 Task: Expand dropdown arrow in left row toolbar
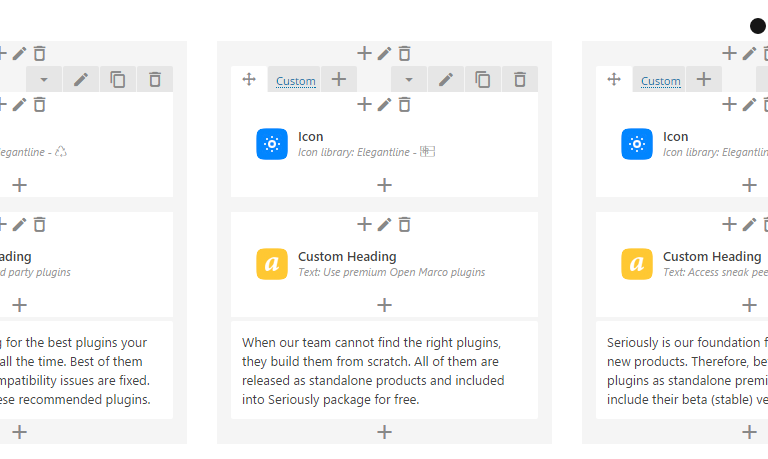[44, 79]
